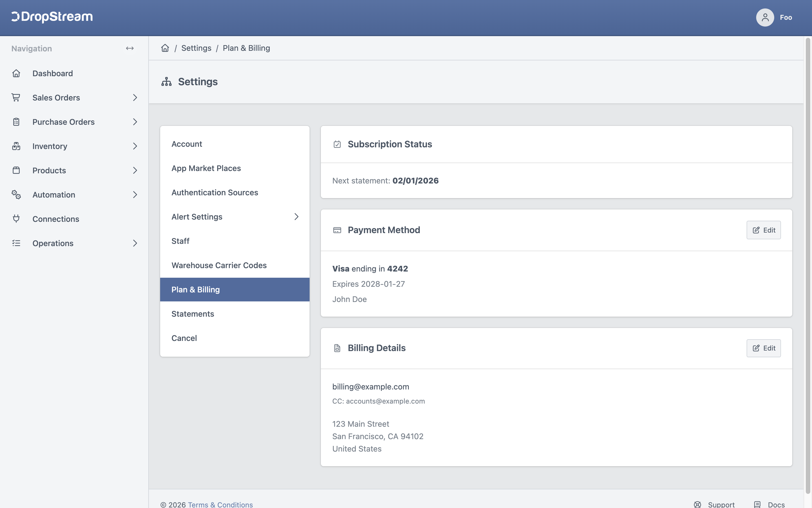Click Plan & Billing breadcrumb
Screen dimensions: 812x508
pyautogui.click(x=246, y=48)
